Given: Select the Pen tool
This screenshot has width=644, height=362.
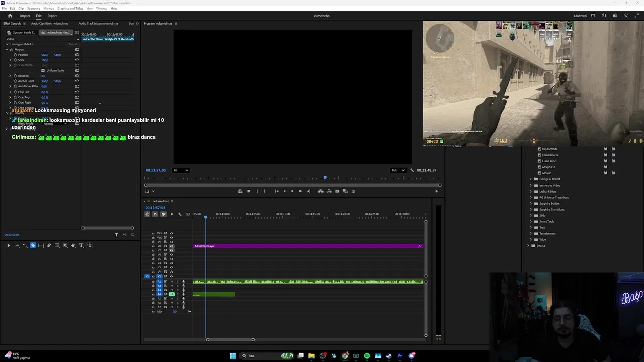Looking at the screenshot, I should [49, 245].
